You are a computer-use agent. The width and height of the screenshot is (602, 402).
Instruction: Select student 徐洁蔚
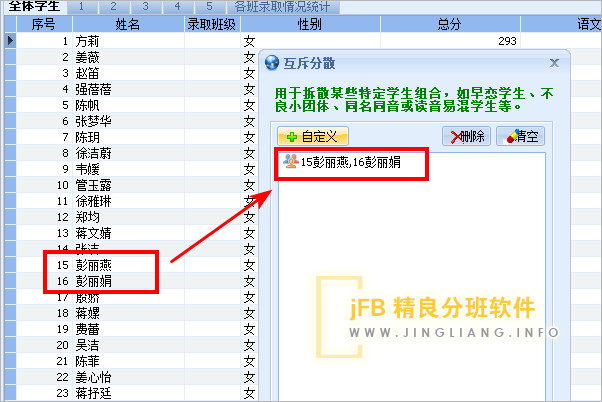tap(93, 153)
